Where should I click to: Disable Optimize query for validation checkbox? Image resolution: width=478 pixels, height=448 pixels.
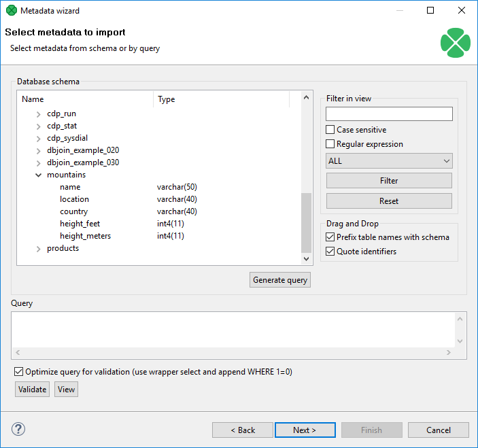point(18,372)
